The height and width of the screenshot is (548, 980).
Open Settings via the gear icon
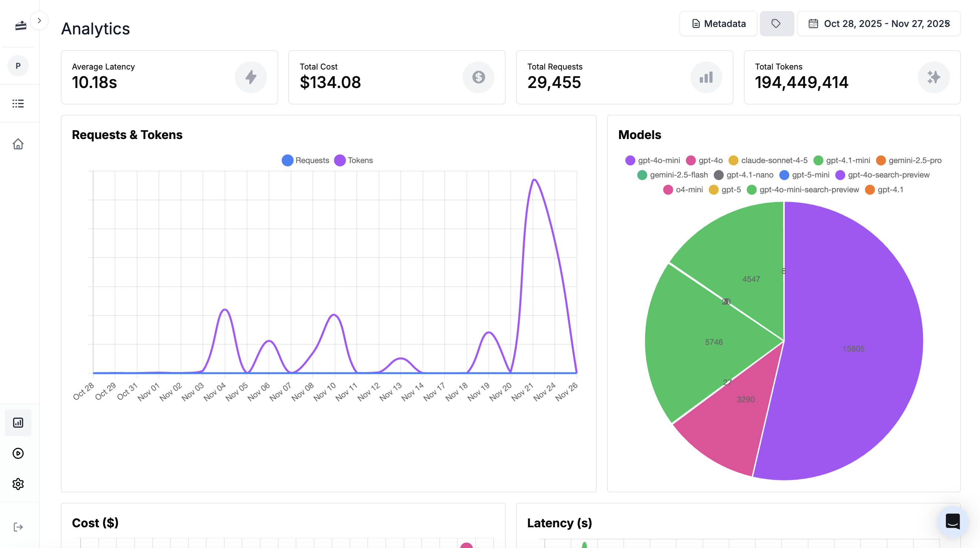[x=18, y=484]
